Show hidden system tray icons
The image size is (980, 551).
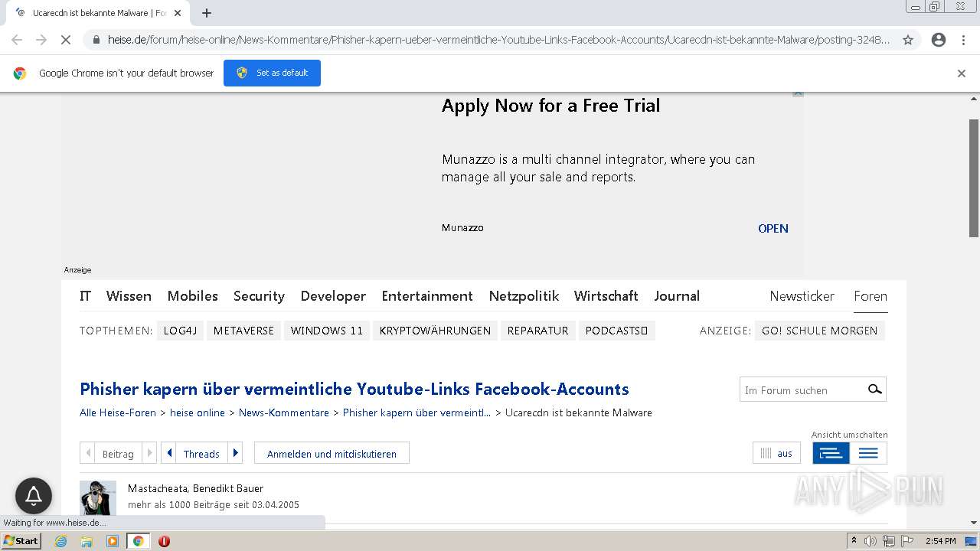[854, 541]
